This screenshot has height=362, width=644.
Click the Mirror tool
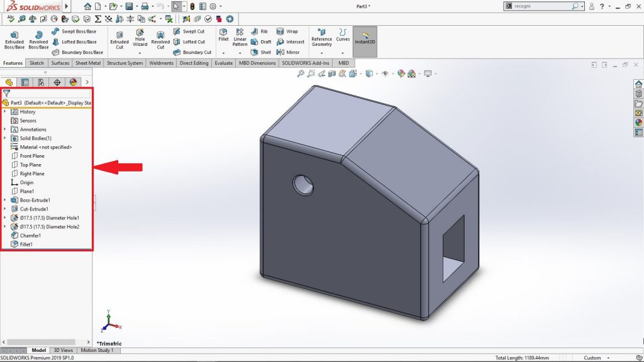tap(288, 52)
